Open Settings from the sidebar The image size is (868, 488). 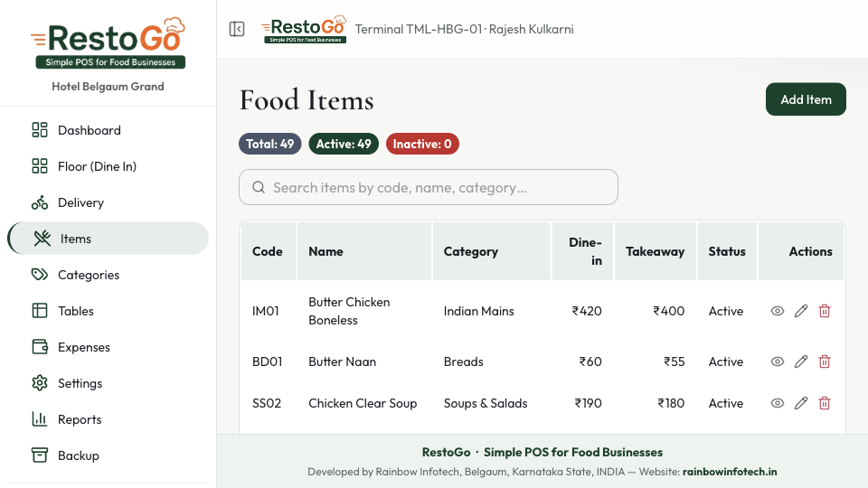click(108, 383)
